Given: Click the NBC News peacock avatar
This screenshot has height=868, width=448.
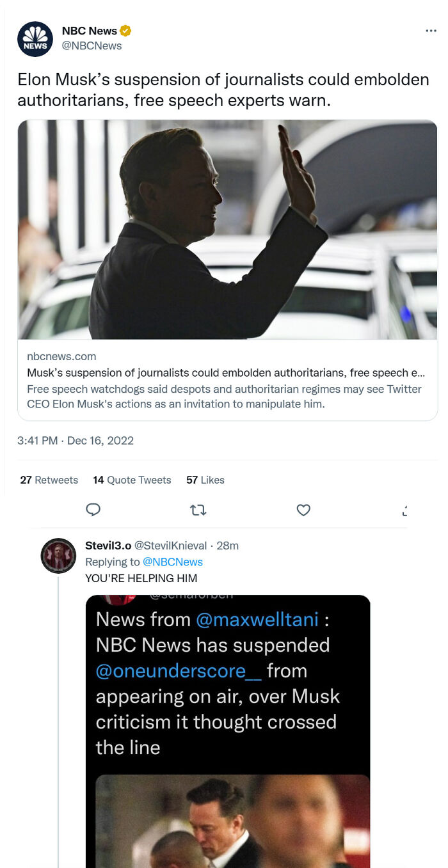Looking at the screenshot, I should (x=35, y=39).
